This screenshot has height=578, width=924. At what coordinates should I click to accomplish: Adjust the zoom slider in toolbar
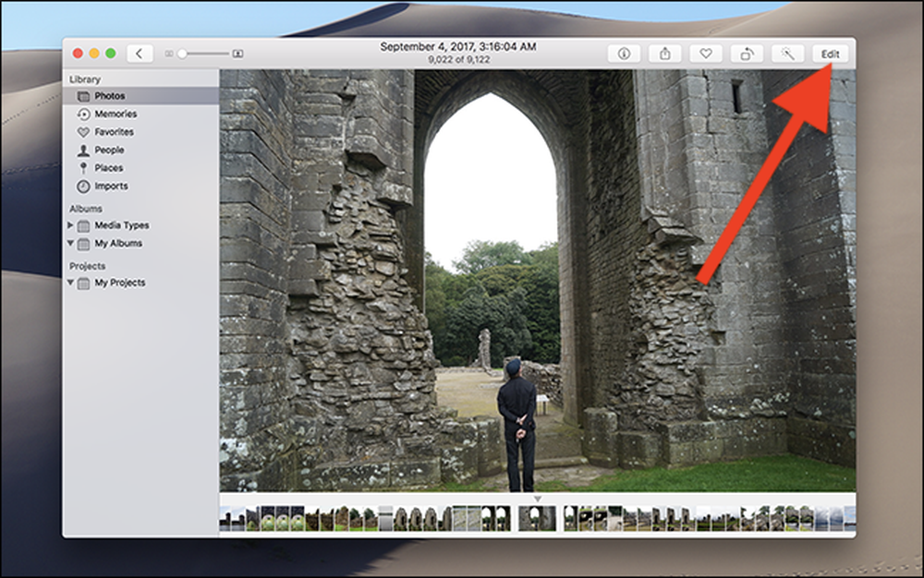(x=204, y=54)
